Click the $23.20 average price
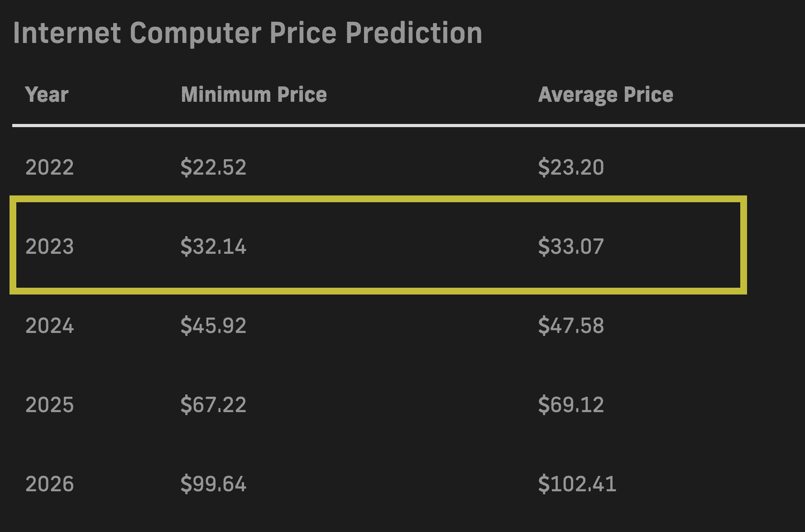 pyautogui.click(x=571, y=167)
